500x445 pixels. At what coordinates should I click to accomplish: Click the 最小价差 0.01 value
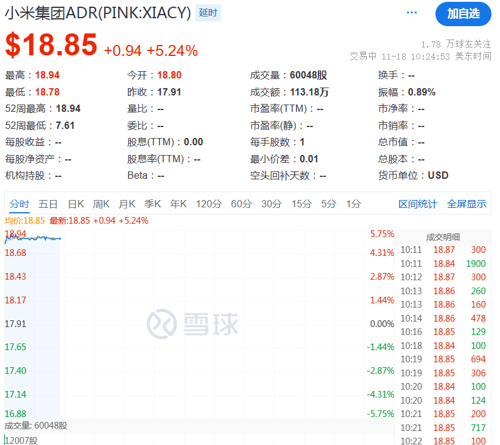coord(309,159)
